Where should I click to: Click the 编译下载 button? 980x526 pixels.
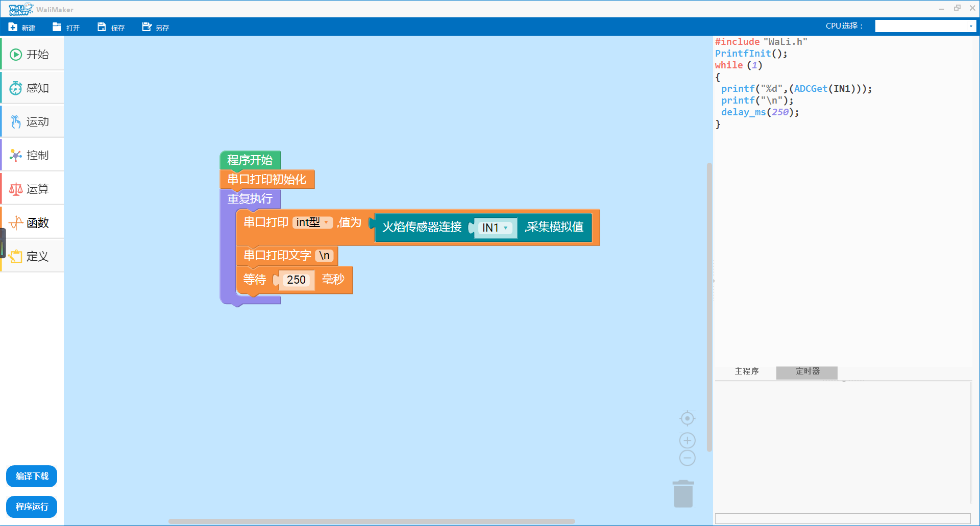point(32,477)
